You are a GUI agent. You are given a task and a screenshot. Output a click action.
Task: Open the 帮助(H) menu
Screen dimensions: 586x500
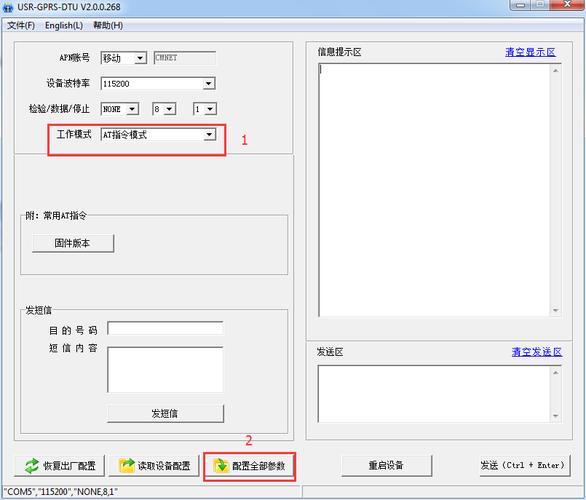(x=108, y=25)
